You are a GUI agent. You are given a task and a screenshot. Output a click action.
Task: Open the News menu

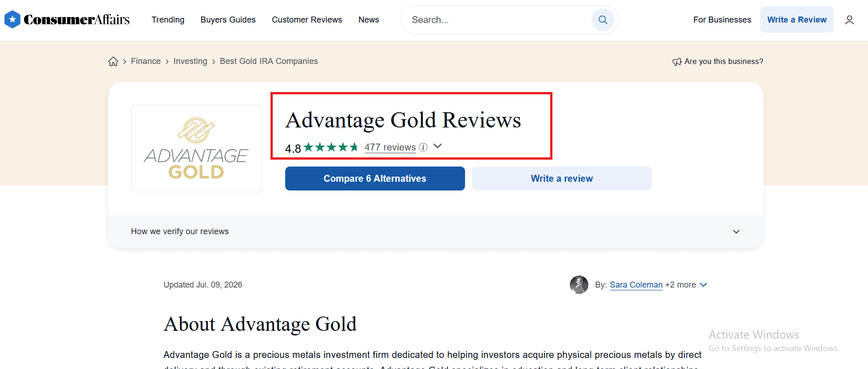(369, 20)
